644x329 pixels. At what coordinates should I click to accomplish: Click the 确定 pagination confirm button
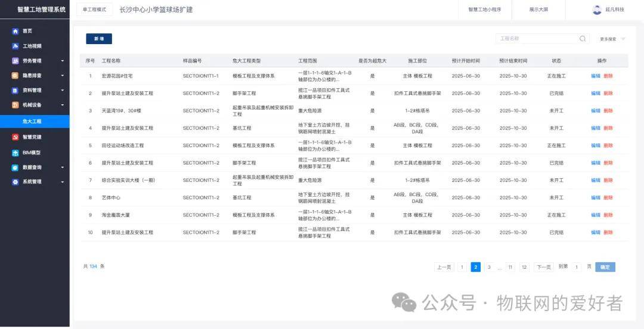tap(605, 267)
